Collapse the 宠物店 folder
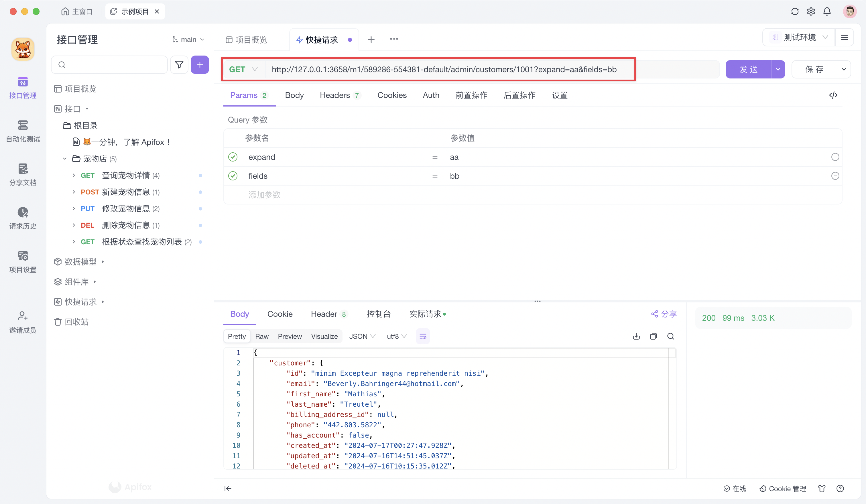The image size is (866, 504). [x=65, y=158]
